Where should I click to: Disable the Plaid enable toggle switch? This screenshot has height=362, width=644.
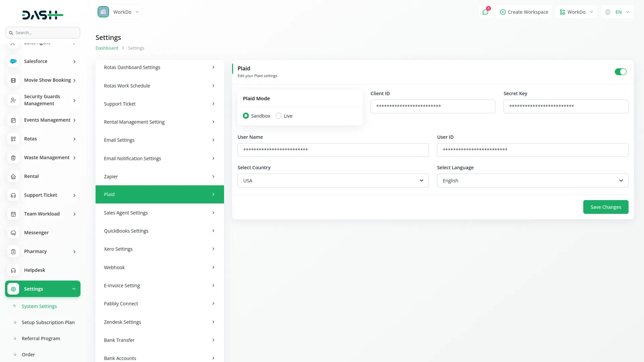point(620,72)
